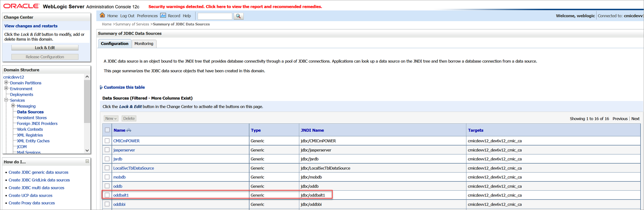
Task: Check the LocalSvcTblDataSource row checkbox
Action: [x=107, y=168]
